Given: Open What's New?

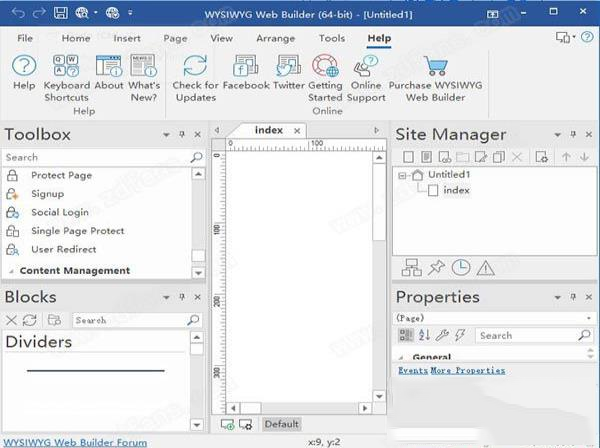Looking at the screenshot, I should coord(144,78).
